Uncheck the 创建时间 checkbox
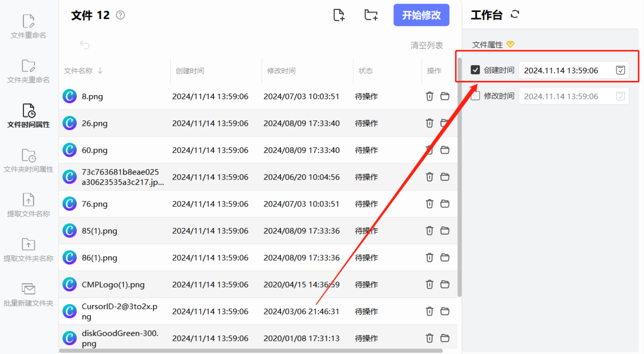 click(475, 70)
